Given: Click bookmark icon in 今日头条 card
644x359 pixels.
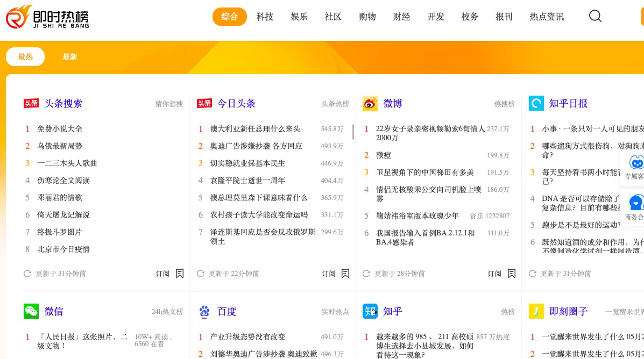Looking at the screenshot, I should 345,274.
